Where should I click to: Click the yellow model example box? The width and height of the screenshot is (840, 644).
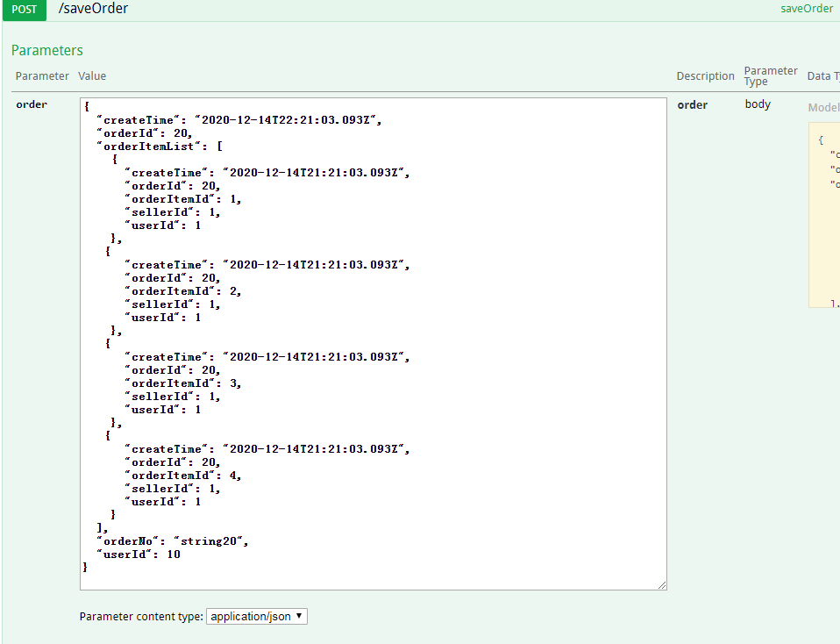tap(824, 215)
